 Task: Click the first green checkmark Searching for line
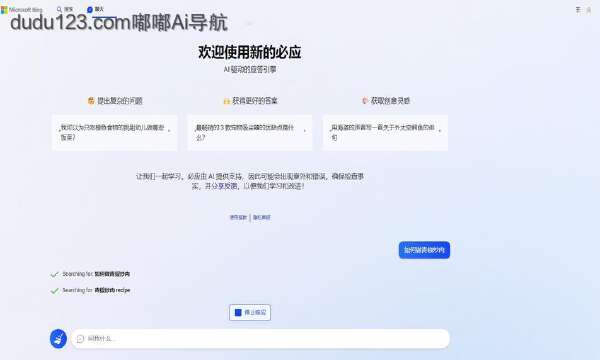pos(90,274)
